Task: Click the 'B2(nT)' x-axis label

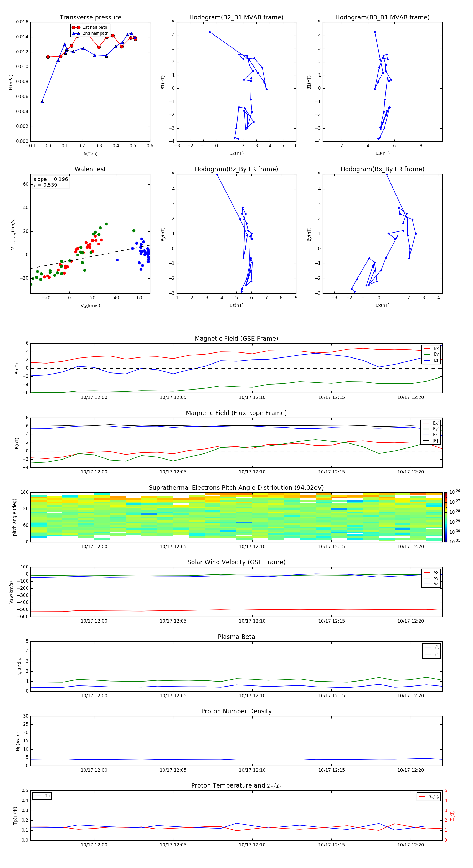Action: tap(236, 153)
